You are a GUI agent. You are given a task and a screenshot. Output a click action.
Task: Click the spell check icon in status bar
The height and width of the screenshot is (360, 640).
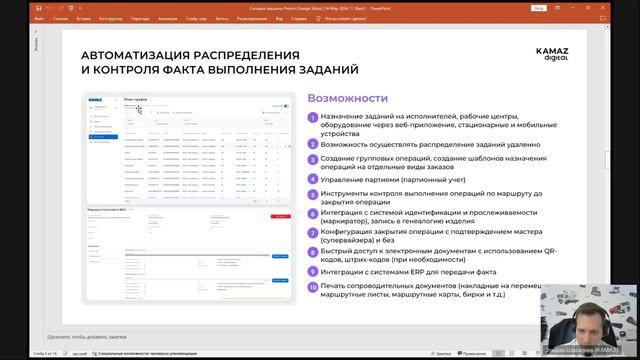(65, 353)
